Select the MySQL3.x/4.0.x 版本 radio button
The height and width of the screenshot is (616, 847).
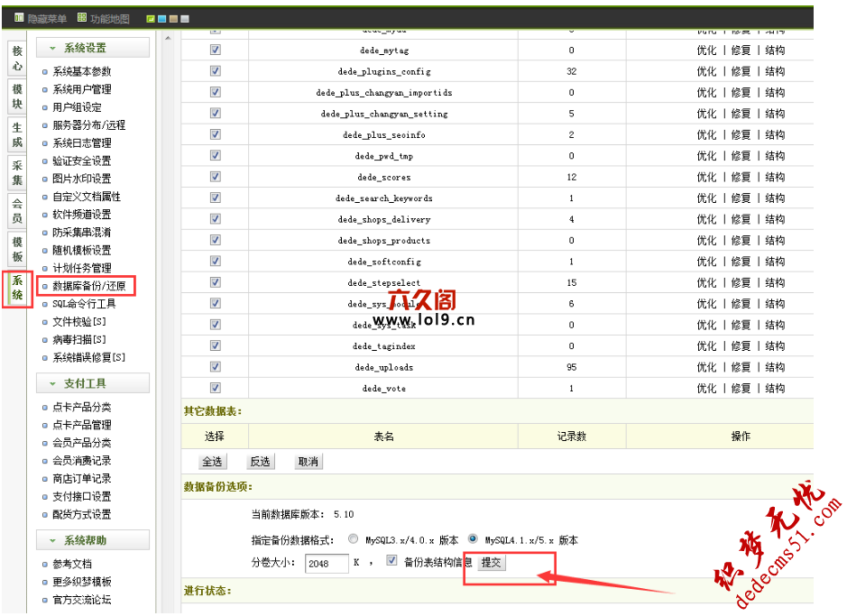353,539
